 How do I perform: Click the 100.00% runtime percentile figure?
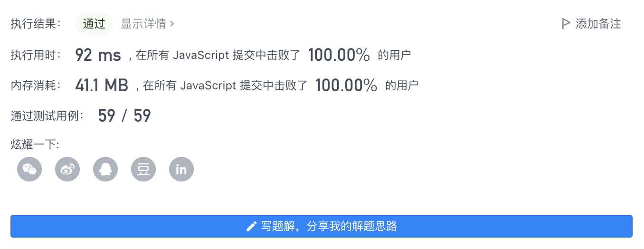(x=339, y=55)
